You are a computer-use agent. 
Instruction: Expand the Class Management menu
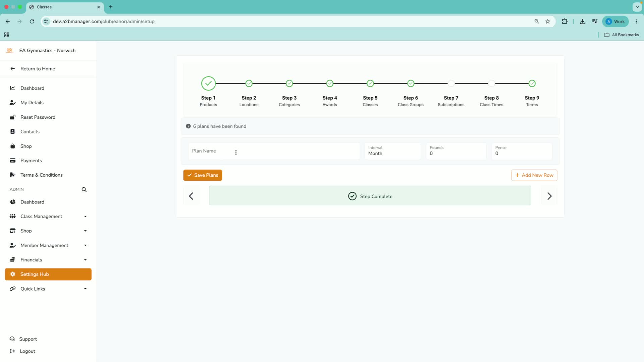48,217
